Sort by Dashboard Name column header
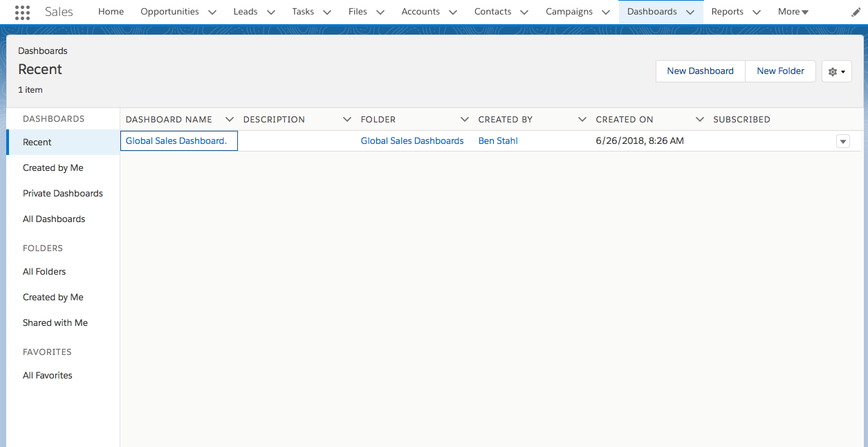 [169, 120]
